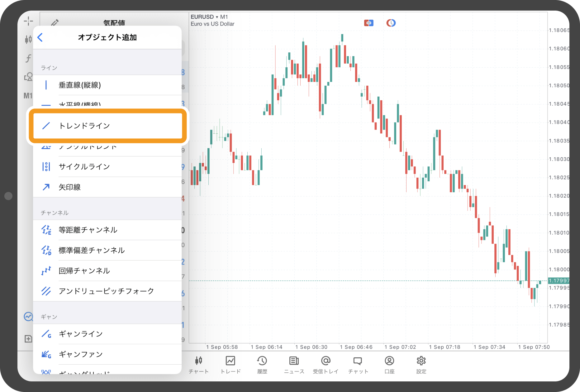This screenshot has height=392, width=580.
Task: Choose Trendline (トレンドライン) object
Action: (107, 126)
